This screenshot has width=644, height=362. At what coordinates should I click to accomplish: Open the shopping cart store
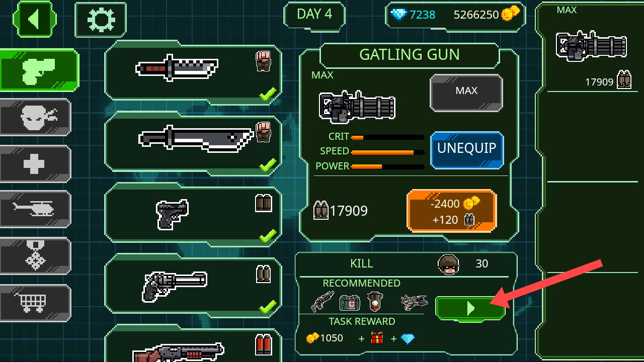(35, 303)
